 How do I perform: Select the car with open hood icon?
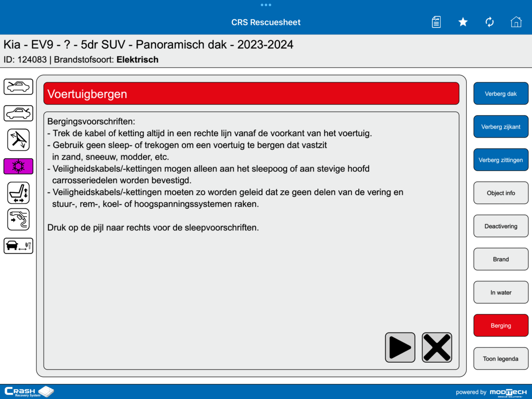19,86
